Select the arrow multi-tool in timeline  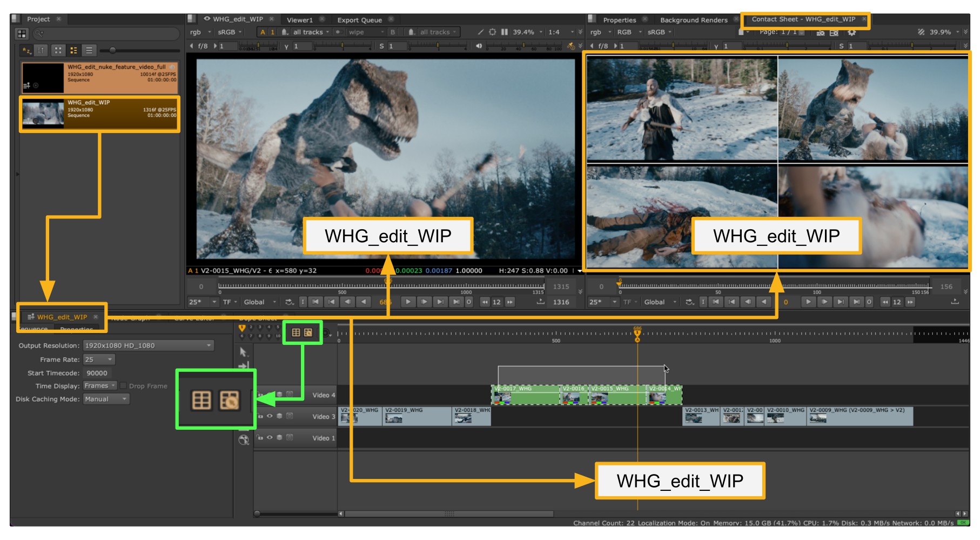tap(244, 352)
